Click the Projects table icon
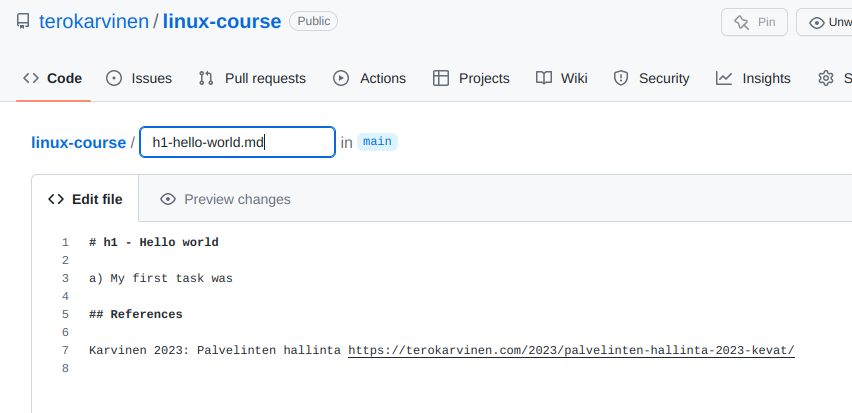Screen dimensions: 852x413 (440, 78)
